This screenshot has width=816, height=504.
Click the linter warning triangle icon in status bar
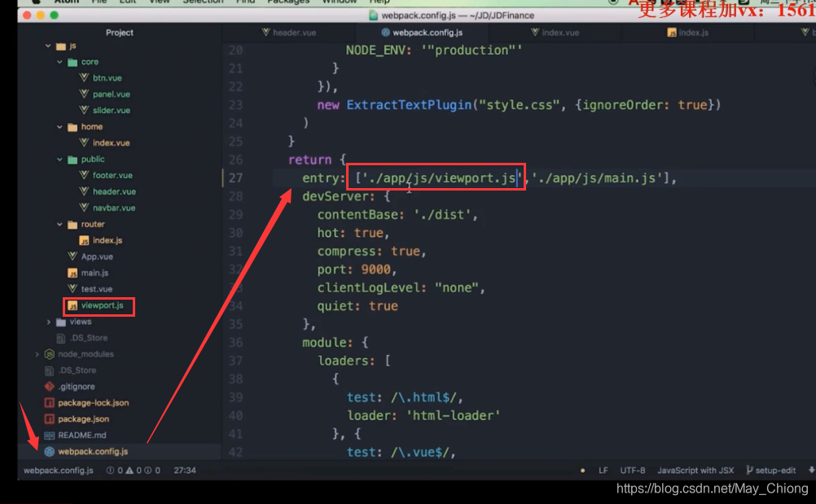point(129,470)
